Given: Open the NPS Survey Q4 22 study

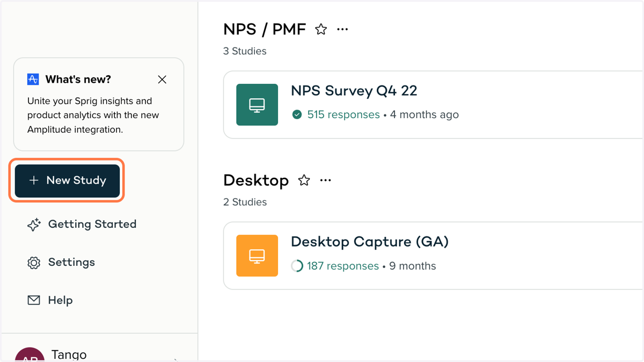Looking at the screenshot, I should [x=354, y=91].
